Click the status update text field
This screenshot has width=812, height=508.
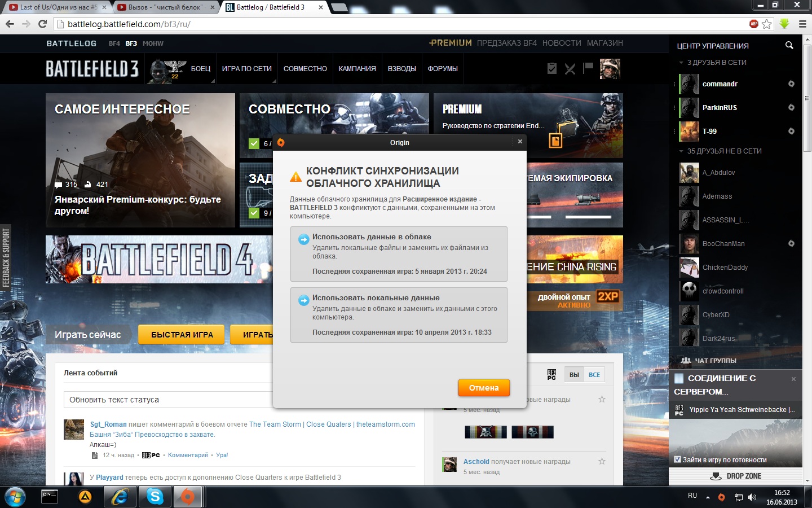click(x=168, y=400)
